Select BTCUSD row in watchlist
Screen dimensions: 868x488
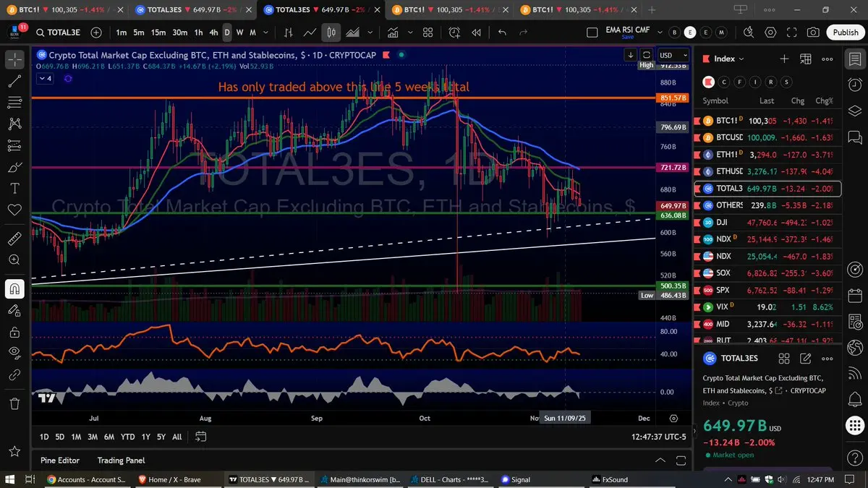click(x=767, y=137)
